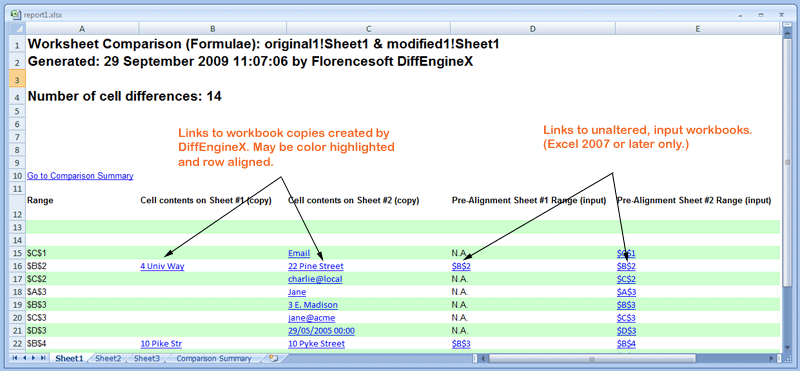Select the $D$3 cell in column A
The width and height of the screenshot is (800, 371).
pyautogui.click(x=81, y=331)
